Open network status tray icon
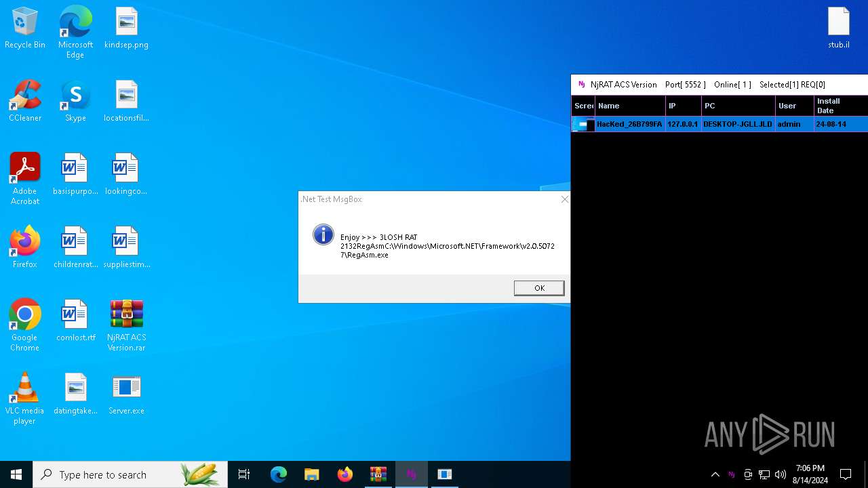The width and height of the screenshot is (868, 488). tap(764, 474)
